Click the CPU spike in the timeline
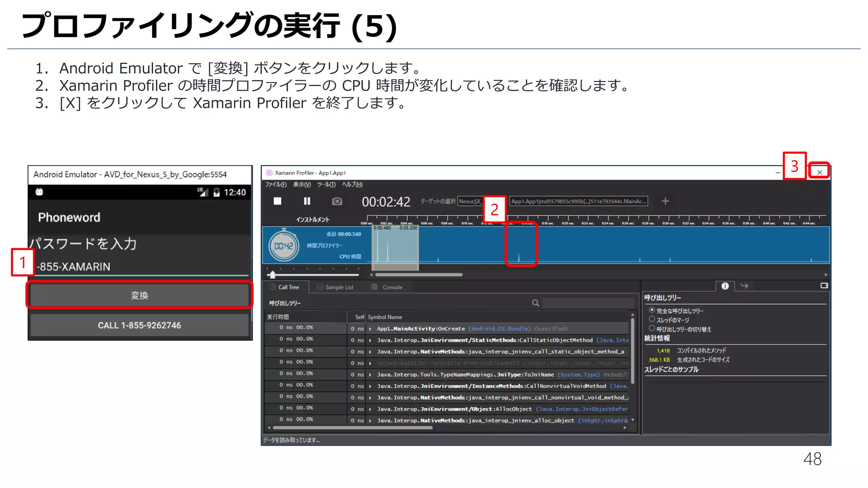The image size is (868, 488). pos(519,257)
